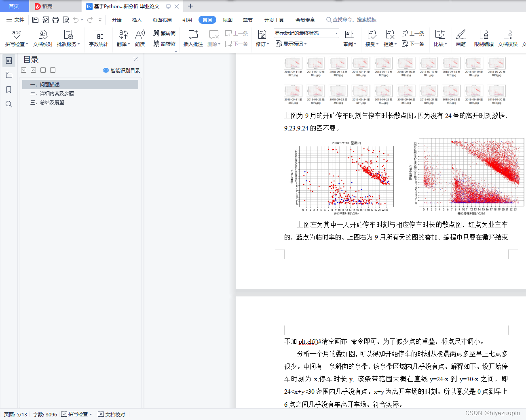Screen dimensions: 526x420
Task: Enable 拼写检查 in the status bar
Action: [76, 414]
